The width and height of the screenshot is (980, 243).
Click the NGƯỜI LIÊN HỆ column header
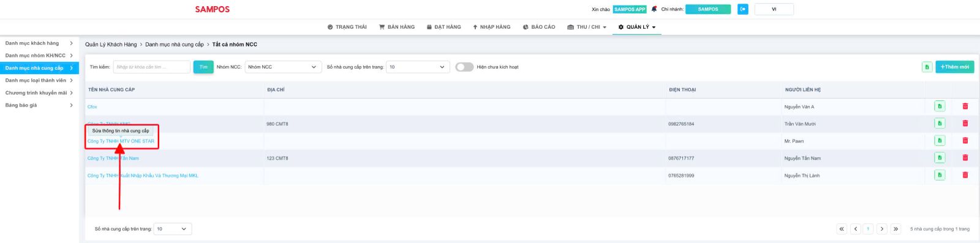coord(803,90)
